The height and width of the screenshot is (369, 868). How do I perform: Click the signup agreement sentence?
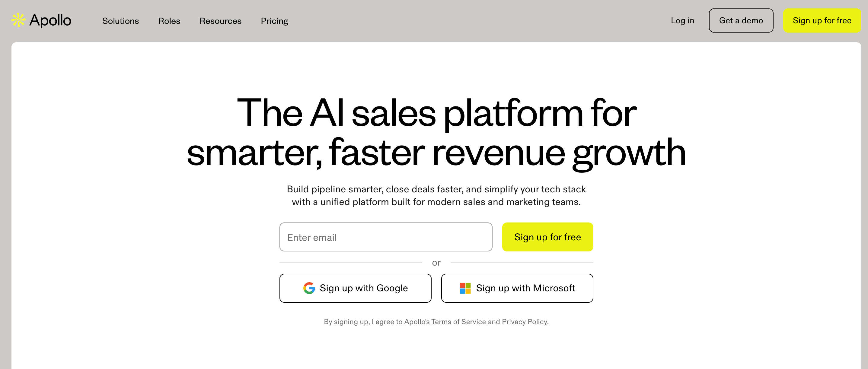(436, 322)
